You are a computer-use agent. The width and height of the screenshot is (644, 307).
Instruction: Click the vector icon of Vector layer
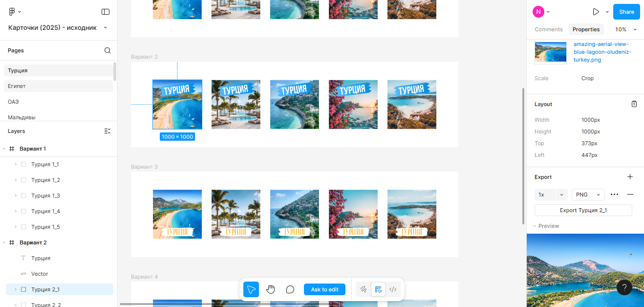(23, 274)
